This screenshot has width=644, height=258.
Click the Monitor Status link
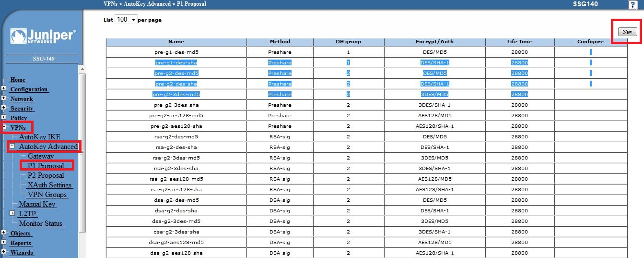click(x=41, y=223)
